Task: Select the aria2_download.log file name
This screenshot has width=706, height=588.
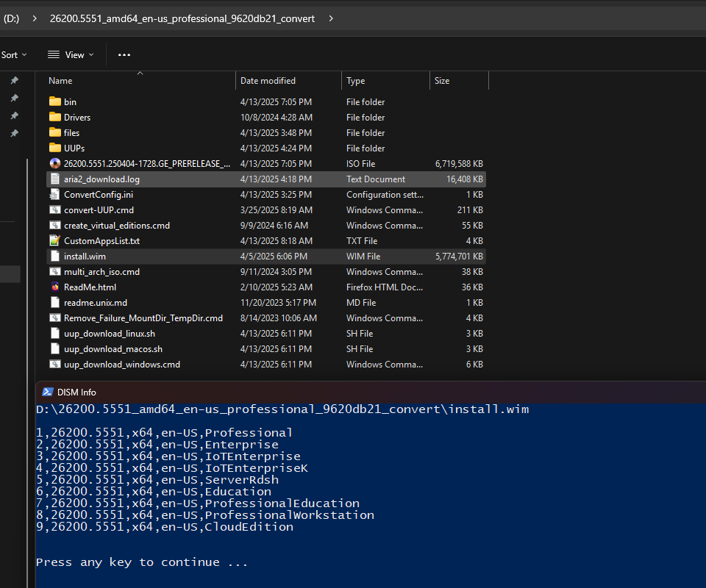Action: [101, 179]
